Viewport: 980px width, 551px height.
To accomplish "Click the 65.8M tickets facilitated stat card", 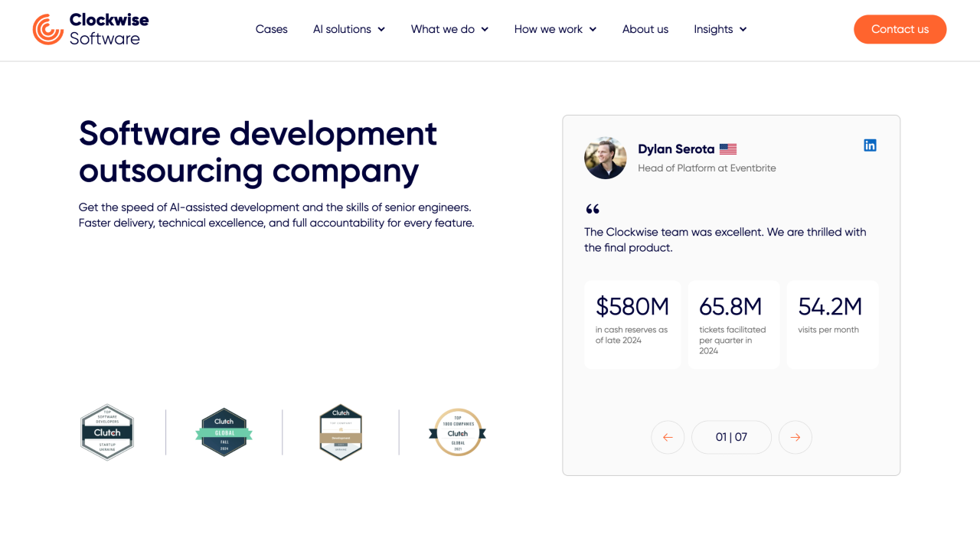I will 733,324.
